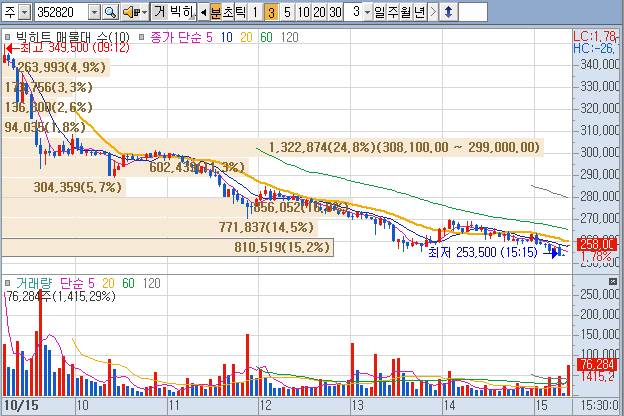
Task: Toggle the 빅히트 매물대 indicator square
Action: pyautogui.click(x=7, y=37)
